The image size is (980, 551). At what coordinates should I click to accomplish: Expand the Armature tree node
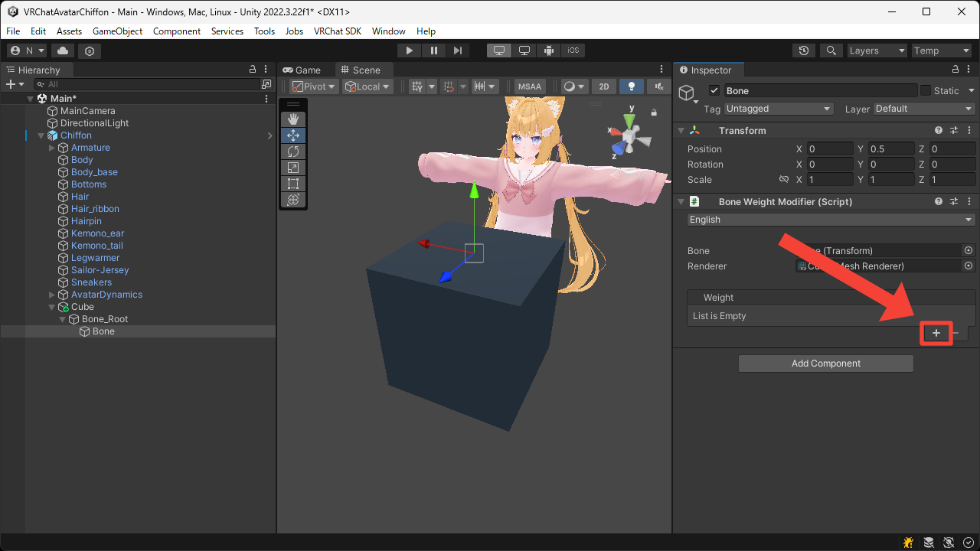52,148
